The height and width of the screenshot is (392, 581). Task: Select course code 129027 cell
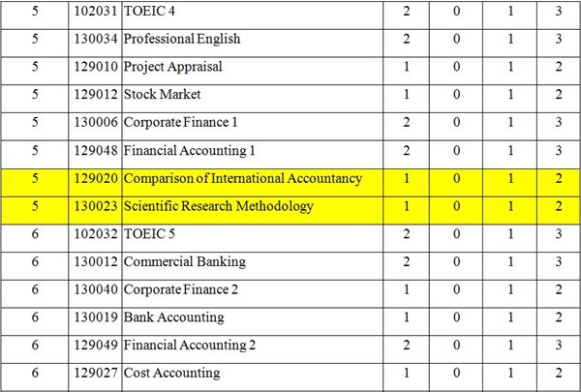click(96, 373)
